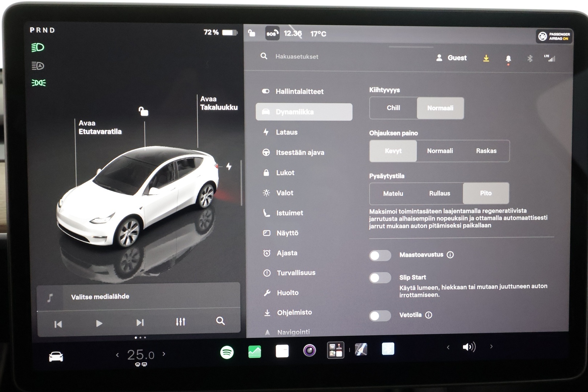Tap the 25.0 temperature display
The width and height of the screenshot is (588, 392).
click(141, 355)
